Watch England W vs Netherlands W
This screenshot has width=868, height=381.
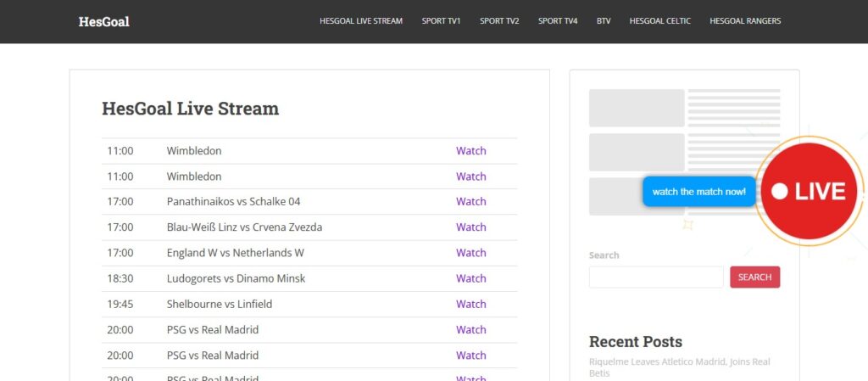tap(471, 253)
